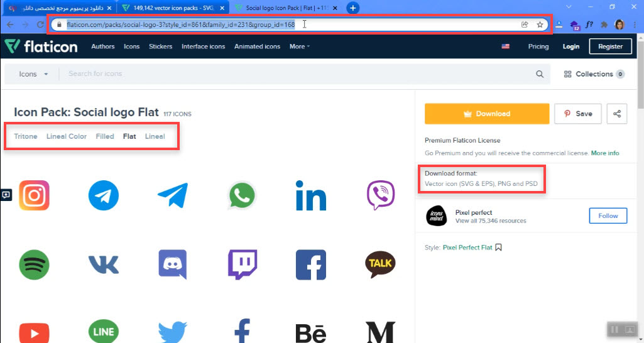Open the Viber icon

pos(380,195)
